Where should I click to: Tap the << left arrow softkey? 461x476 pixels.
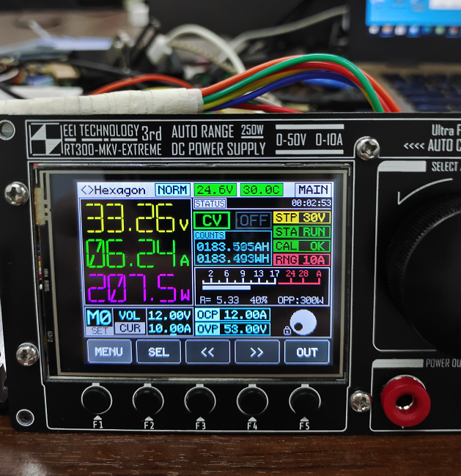(208, 352)
